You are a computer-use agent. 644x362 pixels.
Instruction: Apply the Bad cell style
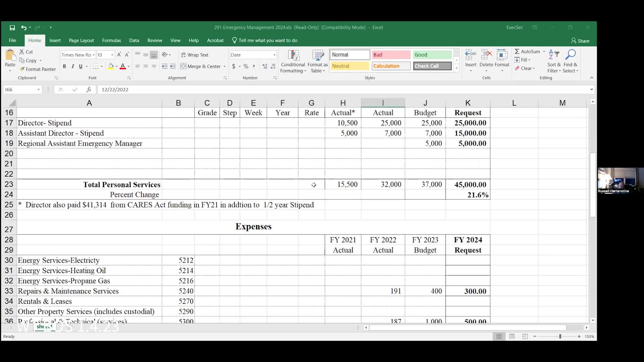[391, 55]
